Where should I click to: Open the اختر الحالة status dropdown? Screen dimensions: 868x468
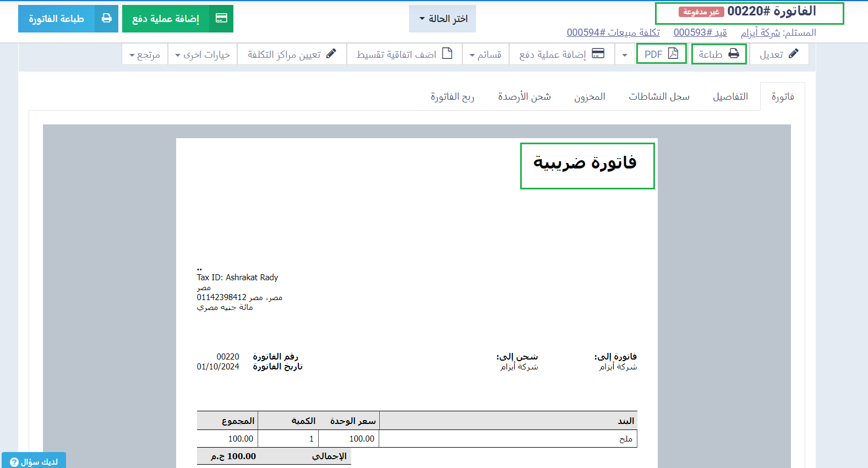tap(443, 19)
